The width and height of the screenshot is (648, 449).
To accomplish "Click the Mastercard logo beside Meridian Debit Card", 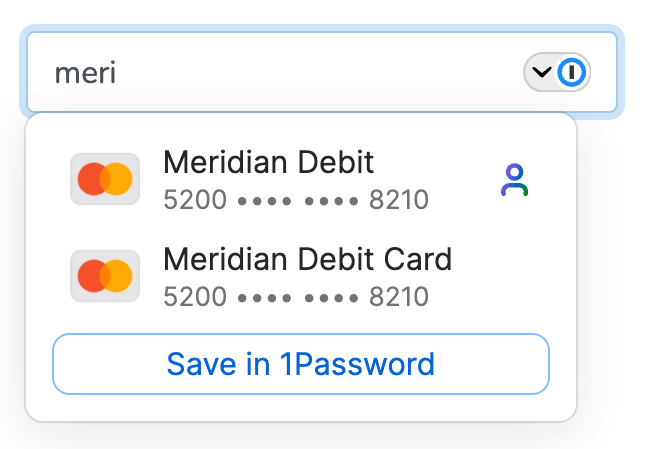I will point(104,276).
